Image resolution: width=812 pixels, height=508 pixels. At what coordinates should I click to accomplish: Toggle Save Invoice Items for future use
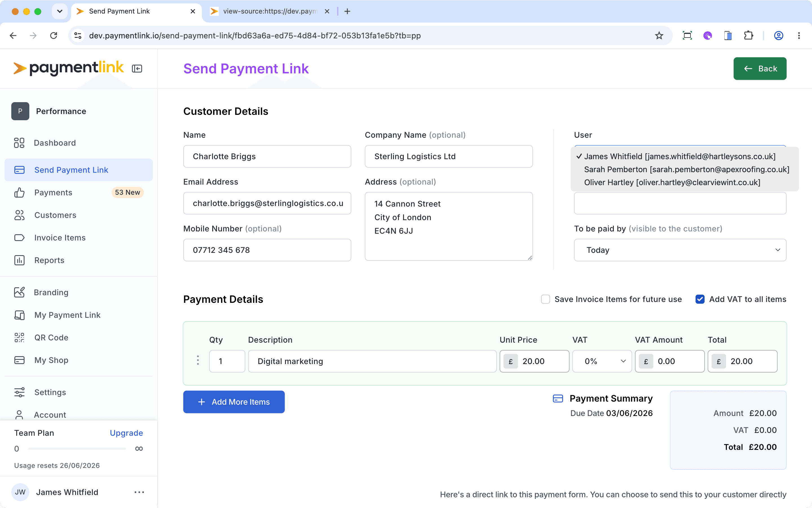tap(546, 299)
